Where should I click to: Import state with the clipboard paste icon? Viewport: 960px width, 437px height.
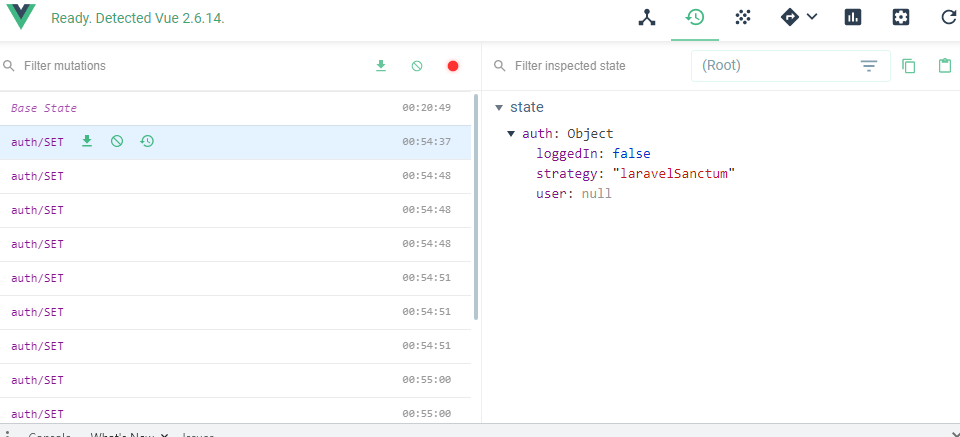[x=945, y=65]
